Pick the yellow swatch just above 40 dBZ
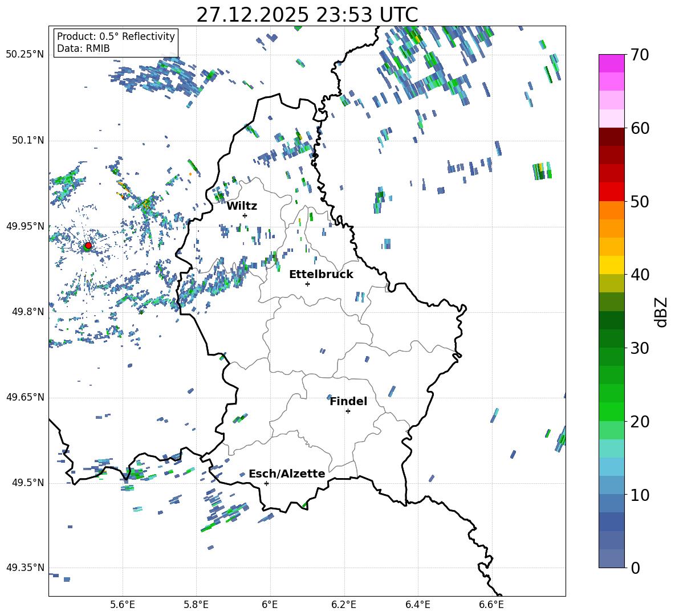 612,265
